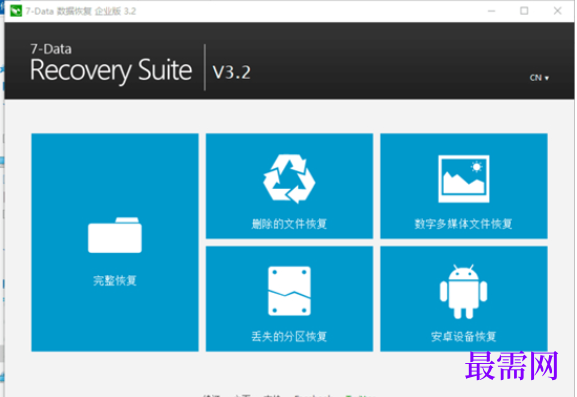This screenshot has width=577, height=397.
Task: Maximize the 7-Data recovery window
Action: pos(524,11)
